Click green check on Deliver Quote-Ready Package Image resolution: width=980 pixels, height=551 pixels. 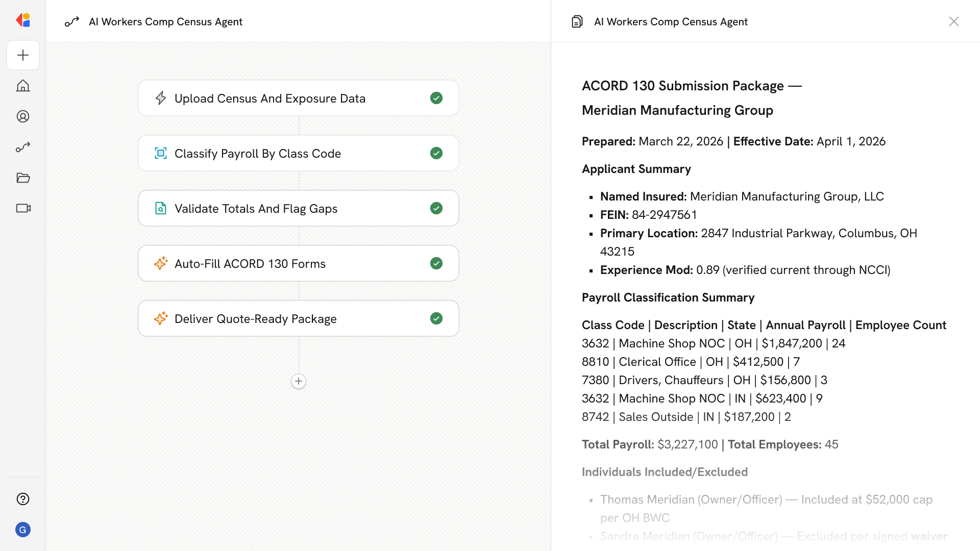coord(436,318)
